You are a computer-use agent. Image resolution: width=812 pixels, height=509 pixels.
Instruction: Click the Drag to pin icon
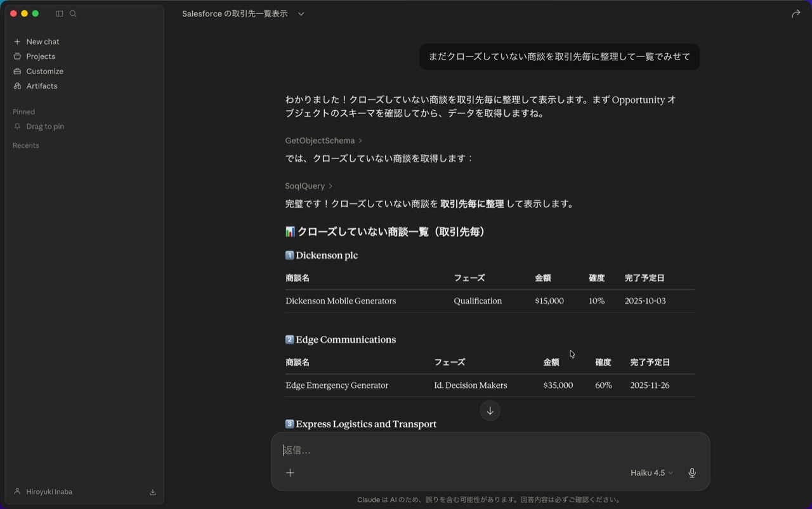click(17, 126)
